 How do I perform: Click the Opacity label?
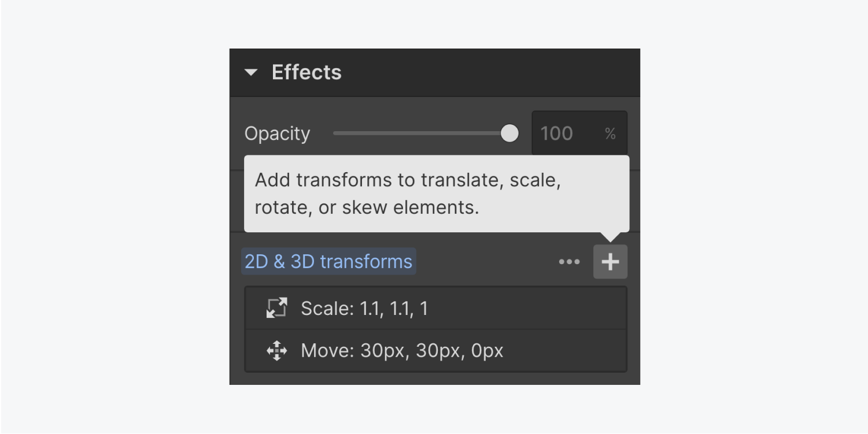(x=277, y=133)
